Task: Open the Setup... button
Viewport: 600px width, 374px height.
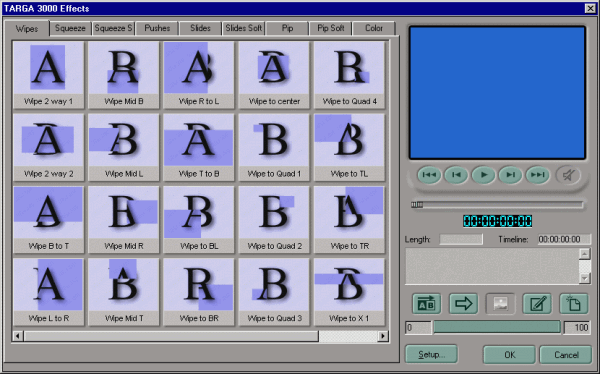Action: point(431,354)
